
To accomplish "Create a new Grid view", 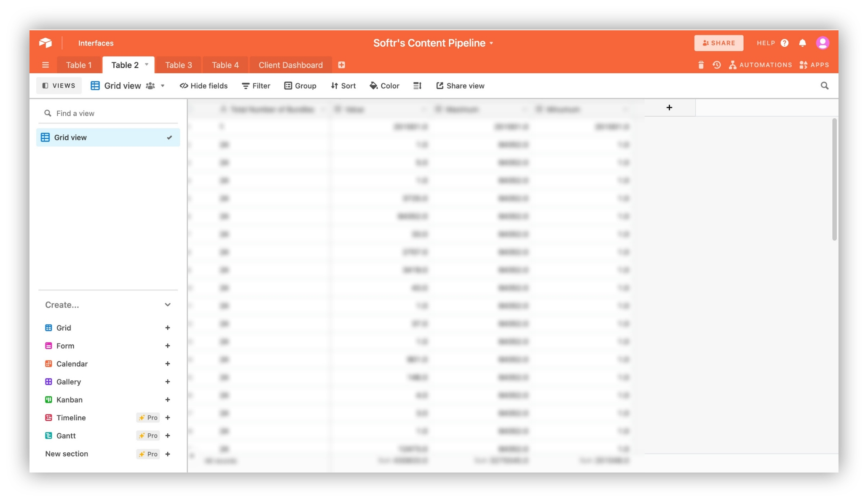I will (x=168, y=328).
